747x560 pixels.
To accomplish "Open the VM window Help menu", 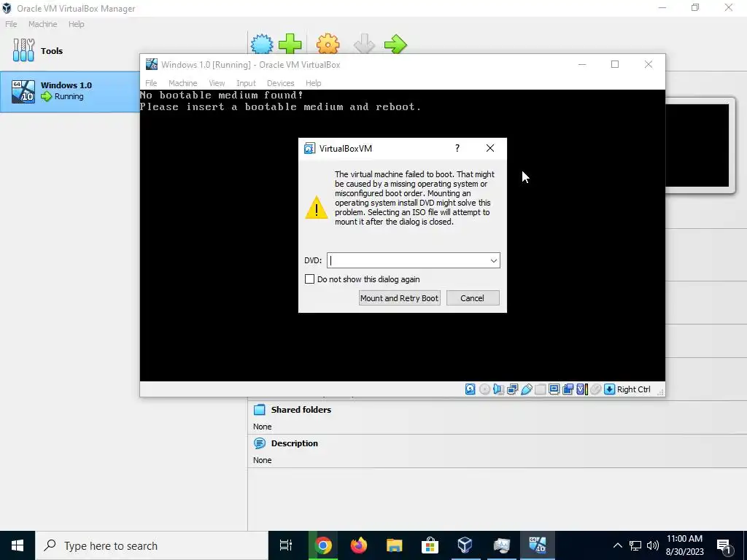I will [x=314, y=83].
